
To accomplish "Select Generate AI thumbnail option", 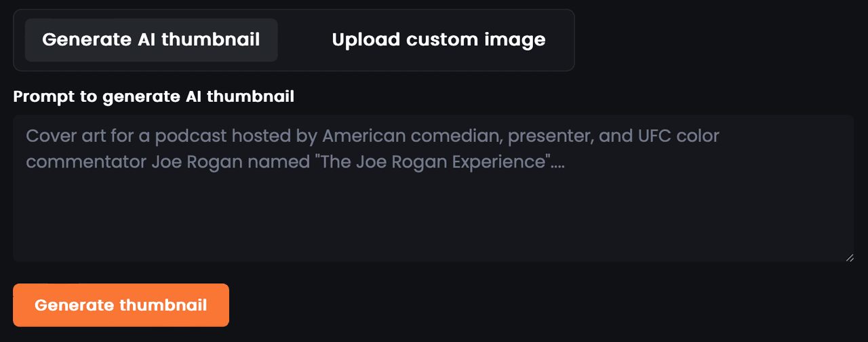I will [x=151, y=40].
